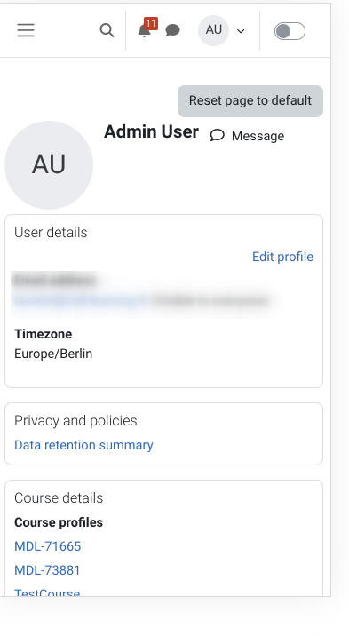This screenshot has height=644, width=349.
Task: Open the MDL-71665 course profile
Action: tap(48, 546)
